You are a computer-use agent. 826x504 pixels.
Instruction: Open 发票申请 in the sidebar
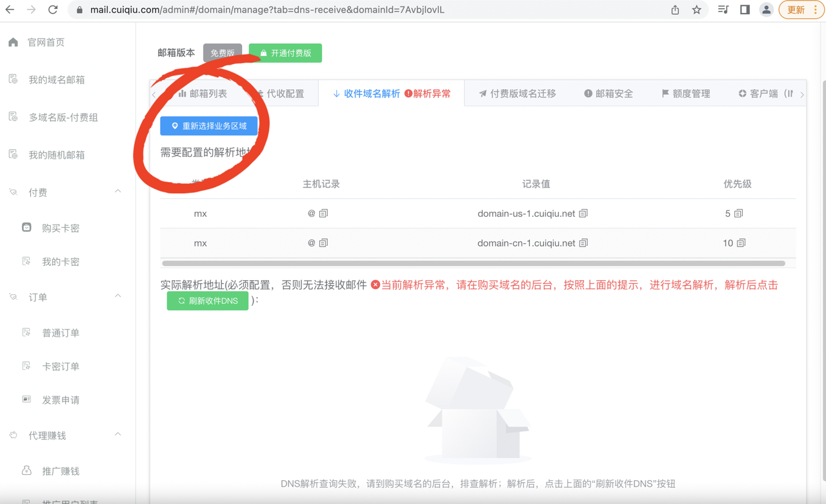coord(61,400)
